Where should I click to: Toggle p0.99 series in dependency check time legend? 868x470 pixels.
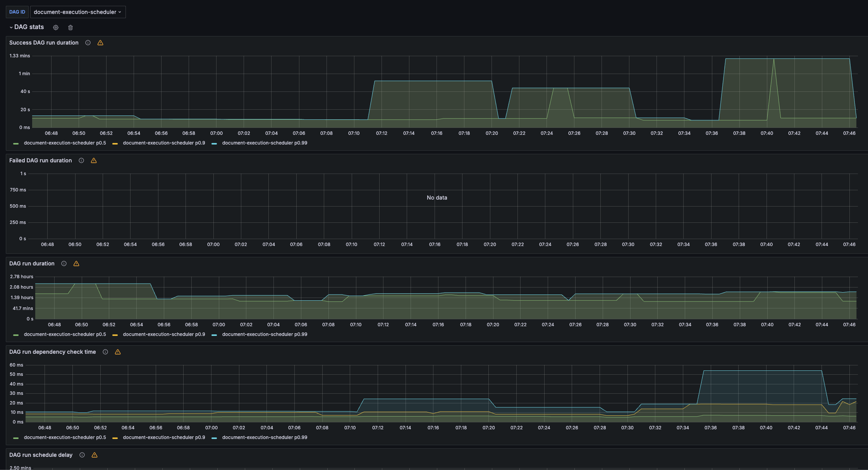[265, 437]
